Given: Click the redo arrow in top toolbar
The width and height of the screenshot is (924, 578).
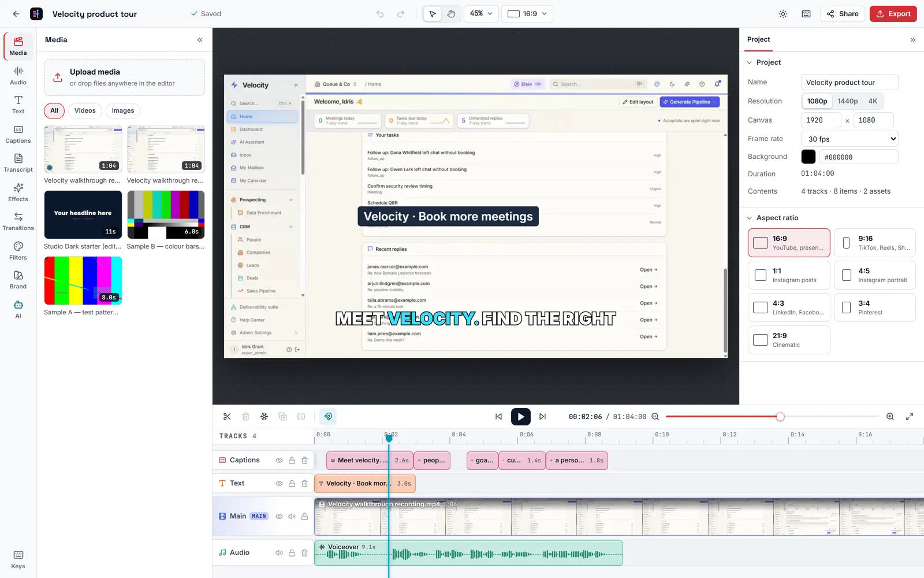Looking at the screenshot, I should tap(401, 14).
